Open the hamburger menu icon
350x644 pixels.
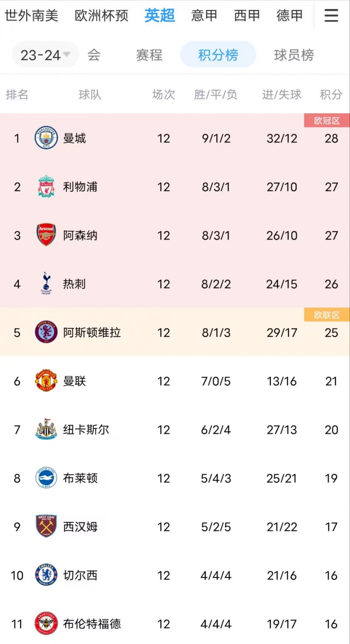point(331,15)
